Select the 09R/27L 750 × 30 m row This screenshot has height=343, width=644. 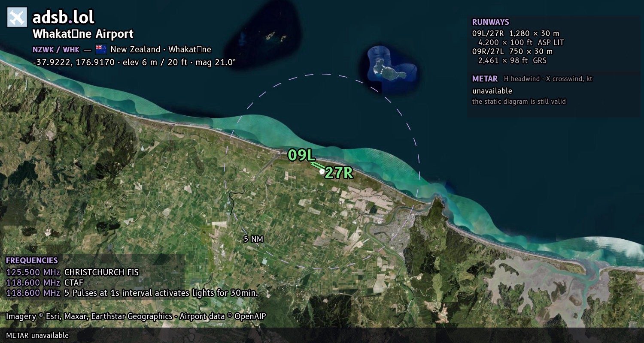click(x=512, y=51)
